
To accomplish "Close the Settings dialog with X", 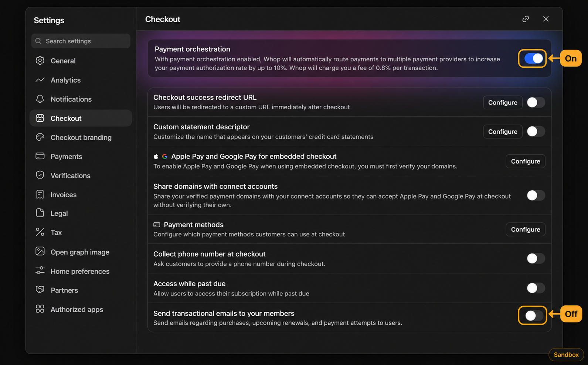I will pos(546,19).
